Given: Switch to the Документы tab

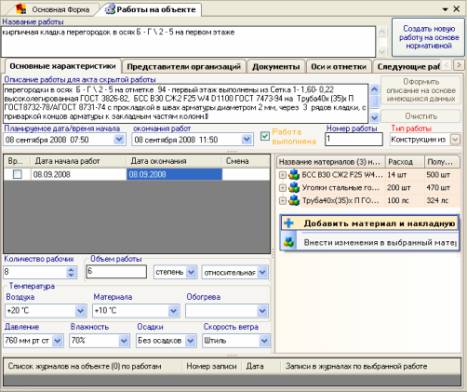Looking at the screenshot, I should (x=276, y=67).
